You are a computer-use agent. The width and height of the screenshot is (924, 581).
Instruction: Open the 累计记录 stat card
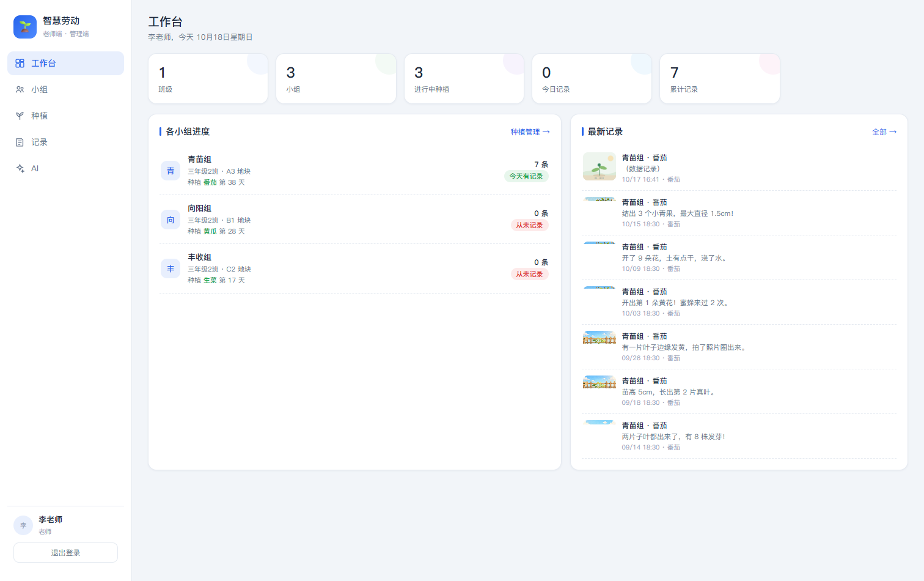720,78
